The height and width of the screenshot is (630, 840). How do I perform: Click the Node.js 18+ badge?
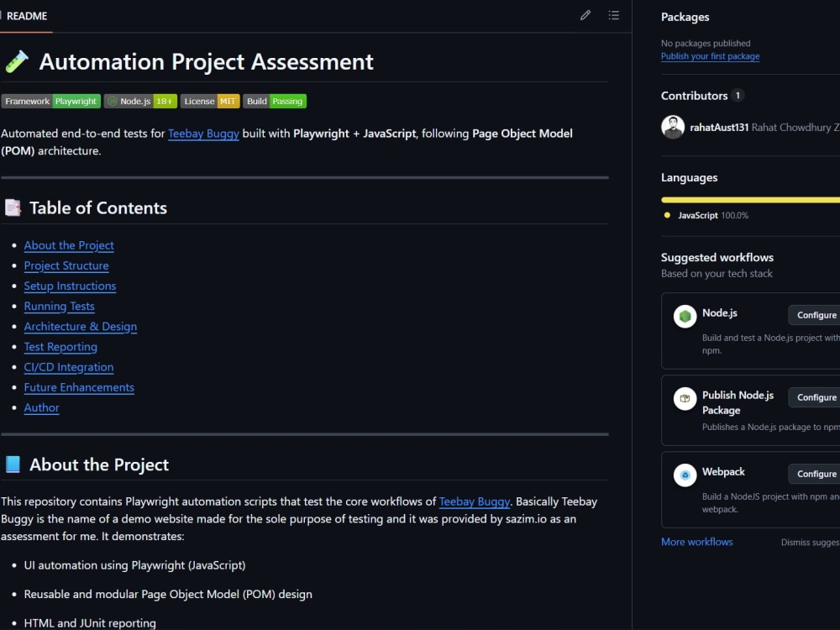pos(140,102)
